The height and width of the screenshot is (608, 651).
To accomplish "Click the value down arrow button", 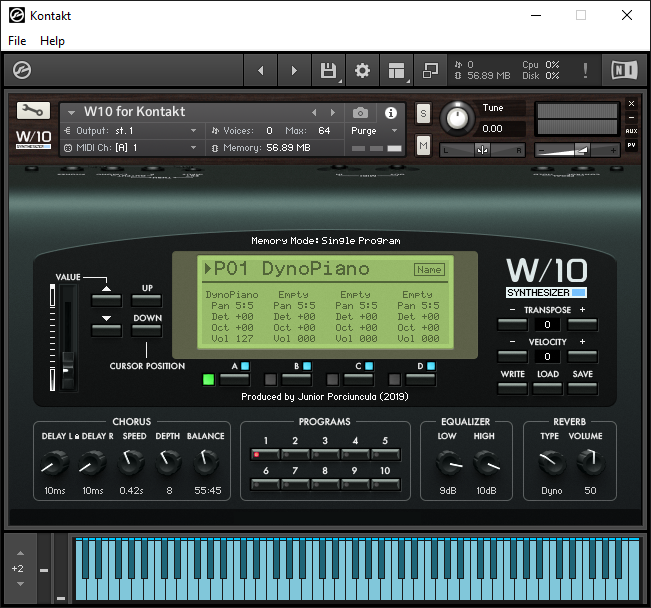I will click(107, 330).
